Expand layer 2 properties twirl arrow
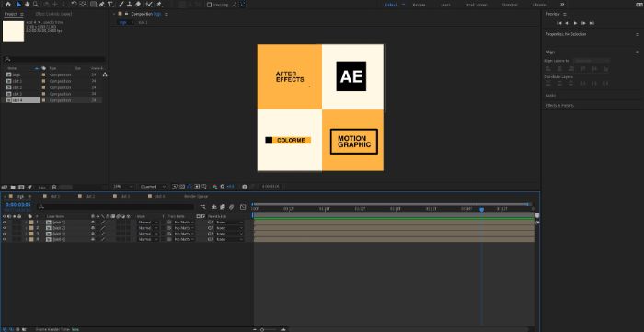644x332 pixels. pyautogui.click(x=27, y=228)
